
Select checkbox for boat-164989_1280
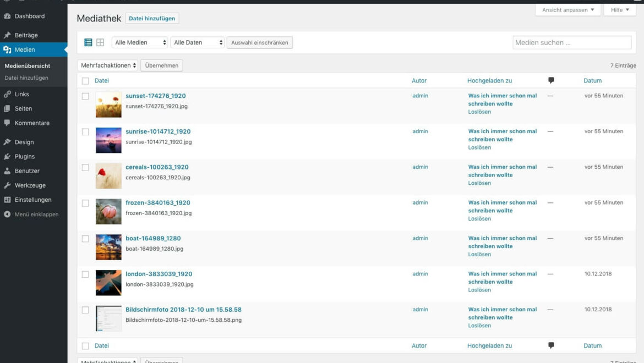point(85,239)
